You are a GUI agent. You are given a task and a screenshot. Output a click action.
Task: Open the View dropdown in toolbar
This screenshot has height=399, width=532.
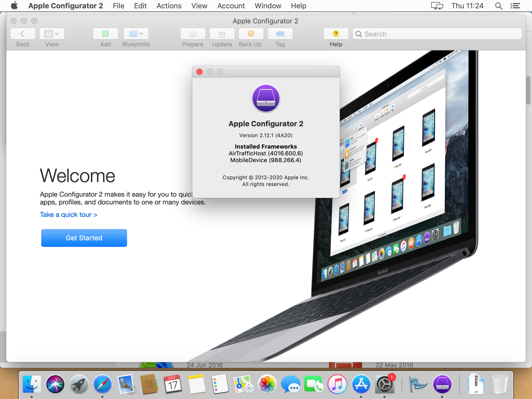(52, 34)
